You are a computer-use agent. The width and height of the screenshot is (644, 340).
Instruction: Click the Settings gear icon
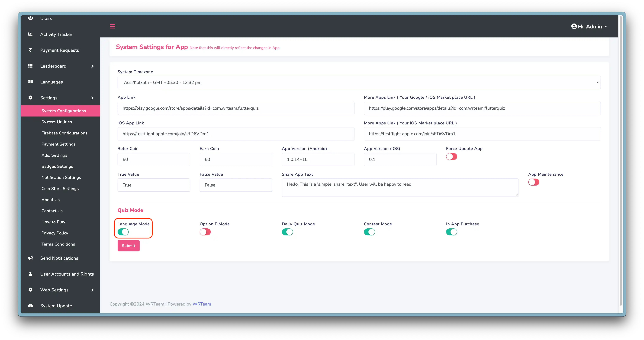pyautogui.click(x=30, y=98)
